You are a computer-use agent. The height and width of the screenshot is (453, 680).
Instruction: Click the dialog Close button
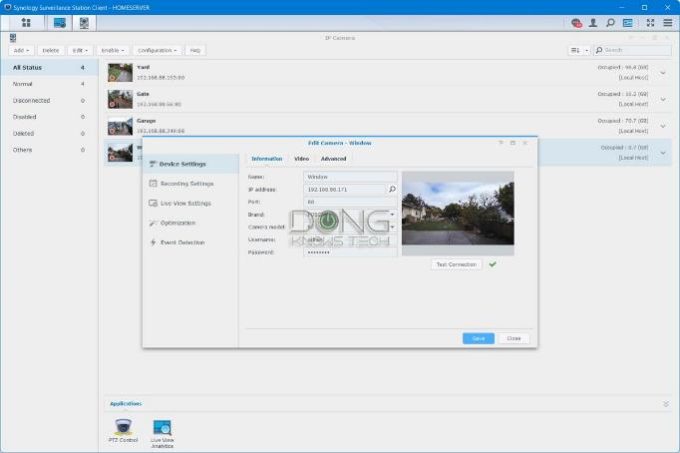click(514, 339)
